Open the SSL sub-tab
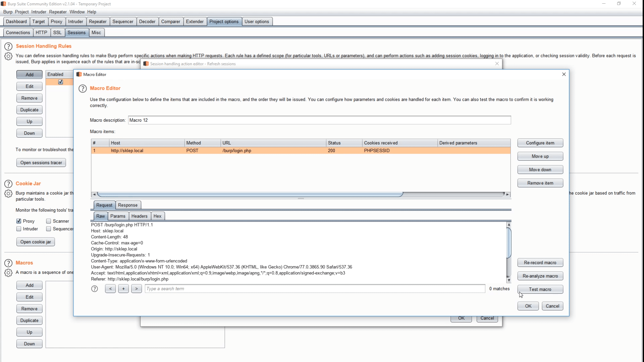 click(x=57, y=33)
